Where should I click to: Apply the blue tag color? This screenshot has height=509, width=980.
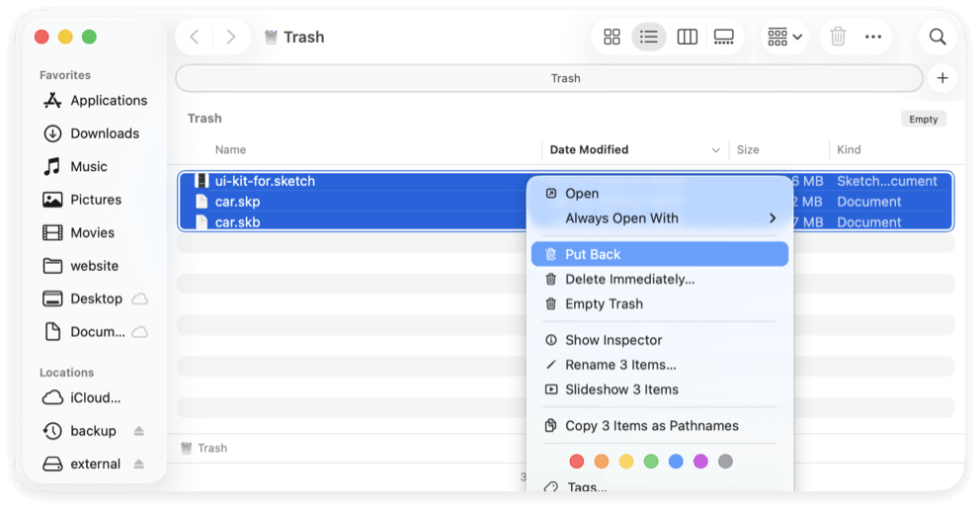(676, 462)
